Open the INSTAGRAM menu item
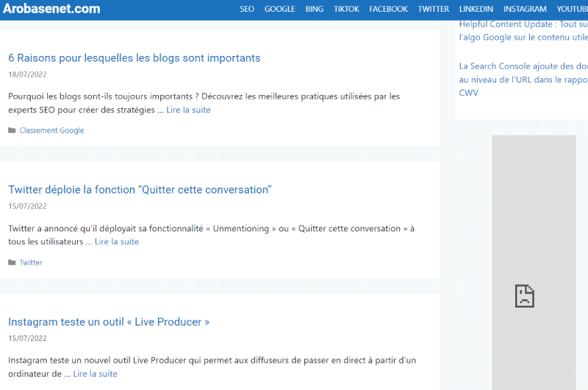The height and width of the screenshot is (390, 588). pyautogui.click(x=525, y=9)
